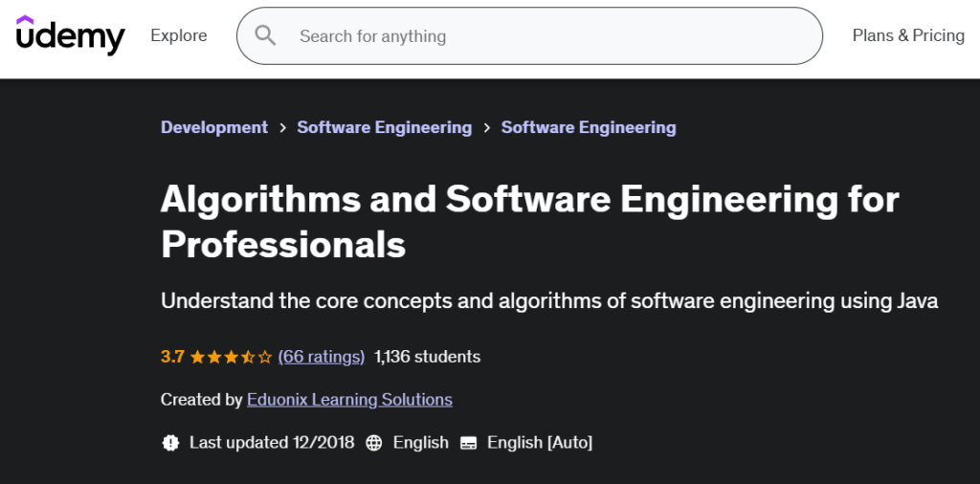
Task: Click the star rating icons
Action: coord(232,357)
